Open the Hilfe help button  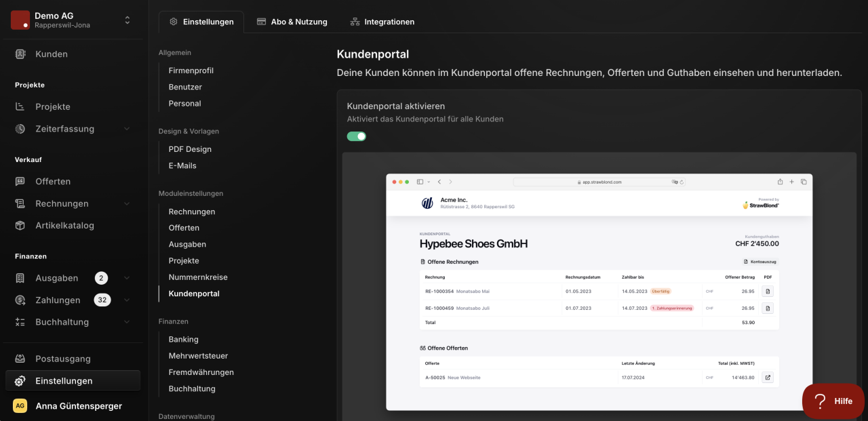[x=833, y=401]
